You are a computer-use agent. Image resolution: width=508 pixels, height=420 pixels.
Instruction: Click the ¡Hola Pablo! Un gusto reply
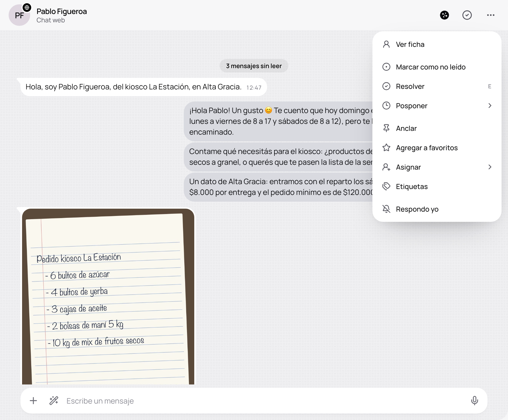click(278, 121)
